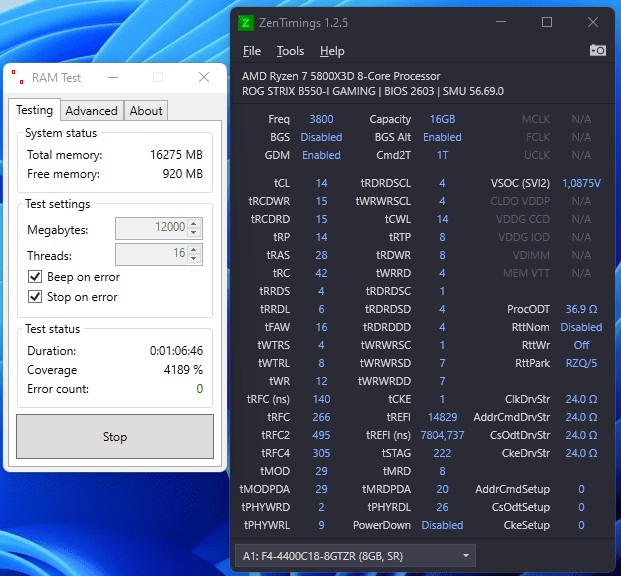Click the tRFC2 value 495
621x576 pixels.
tap(321, 435)
